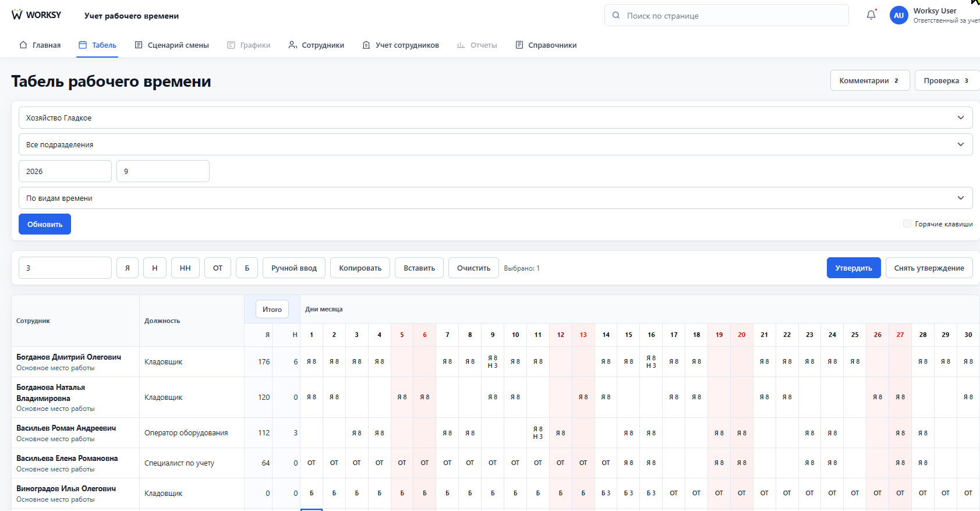Click the Учет сотрудников clipboard icon
980x511 pixels.
(366, 45)
